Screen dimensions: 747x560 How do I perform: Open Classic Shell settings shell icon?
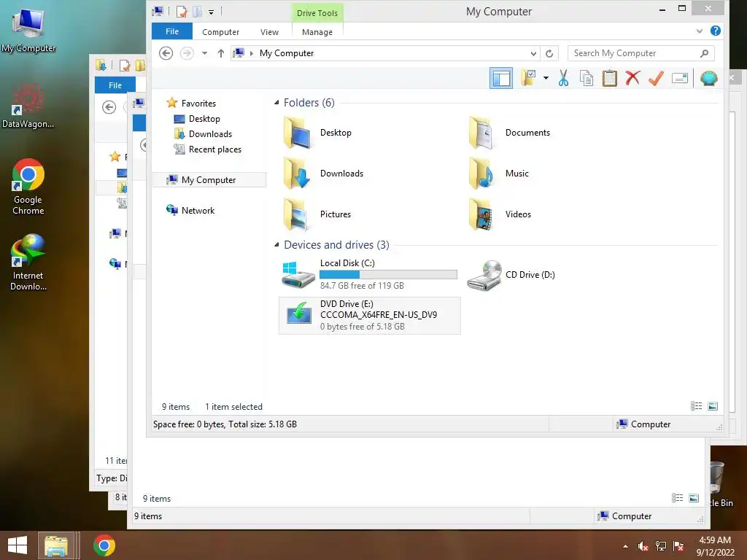[x=709, y=78]
